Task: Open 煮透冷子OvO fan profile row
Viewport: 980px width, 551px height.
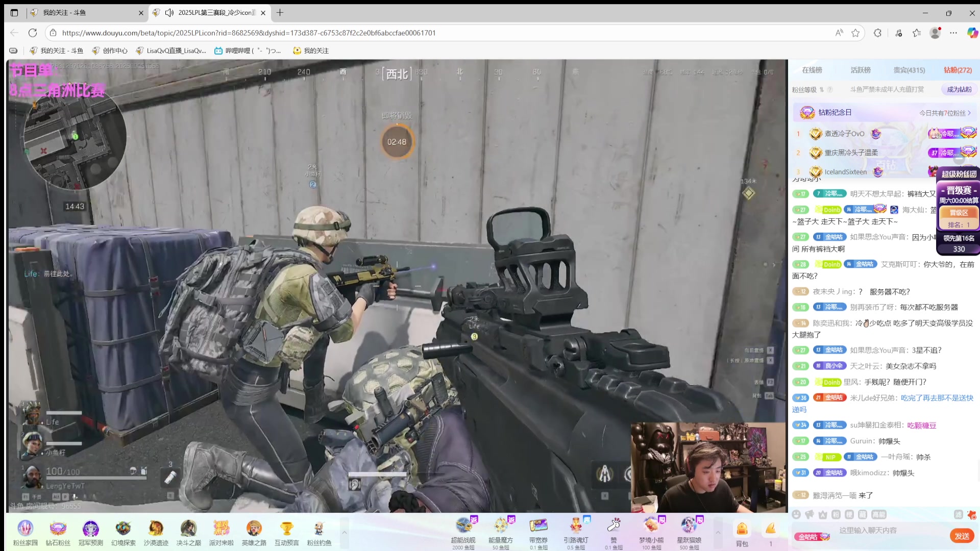Action: pos(886,134)
